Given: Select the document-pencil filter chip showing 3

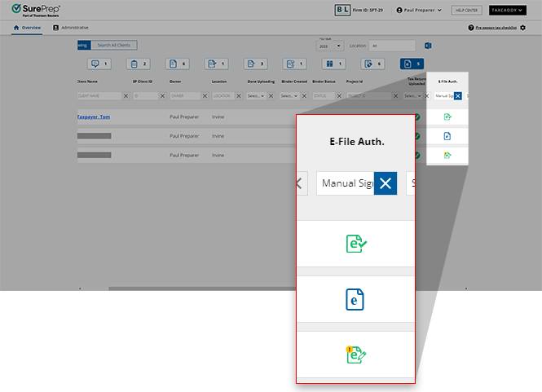Looking at the screenshot, I should pyautogui.click(x=255, y=64).
